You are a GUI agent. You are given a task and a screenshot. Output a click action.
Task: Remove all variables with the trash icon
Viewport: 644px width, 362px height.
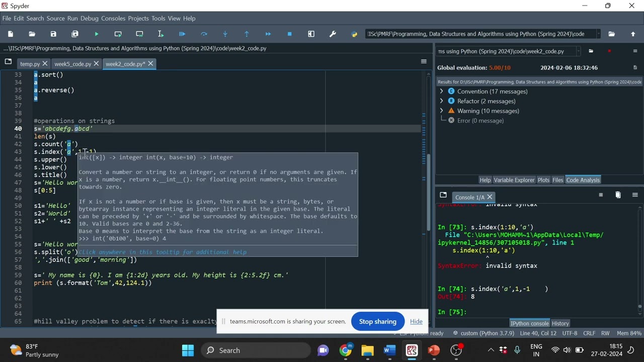(x=618, y=195)
